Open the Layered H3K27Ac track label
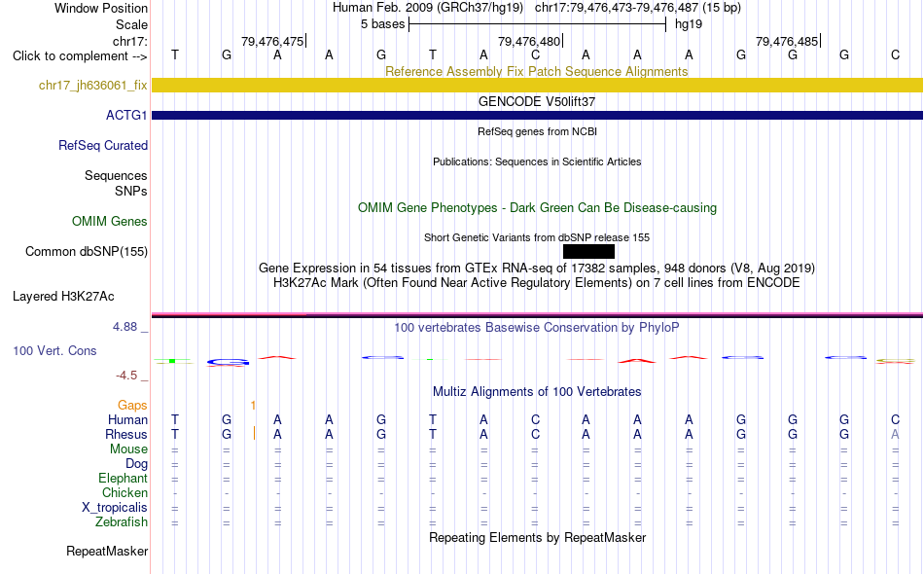Image resolution: width=924 pixels, height=574 pixels. (63, 296)
